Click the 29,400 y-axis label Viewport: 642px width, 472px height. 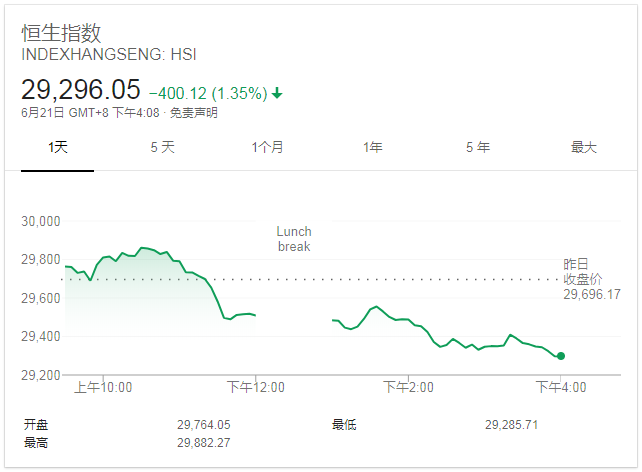41,336
